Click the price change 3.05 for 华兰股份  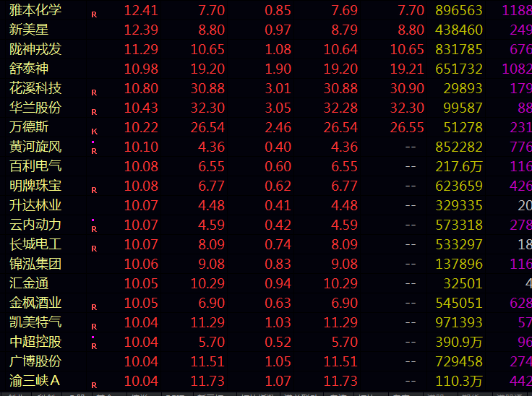tap(278, 108)
